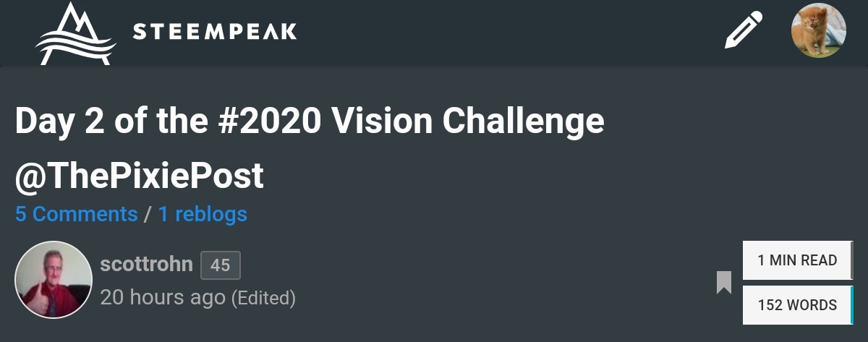Viewport: 868px width, 342px height.
Task: Open the STEEMPEAK wordmark home link
Action: (215, 32)
